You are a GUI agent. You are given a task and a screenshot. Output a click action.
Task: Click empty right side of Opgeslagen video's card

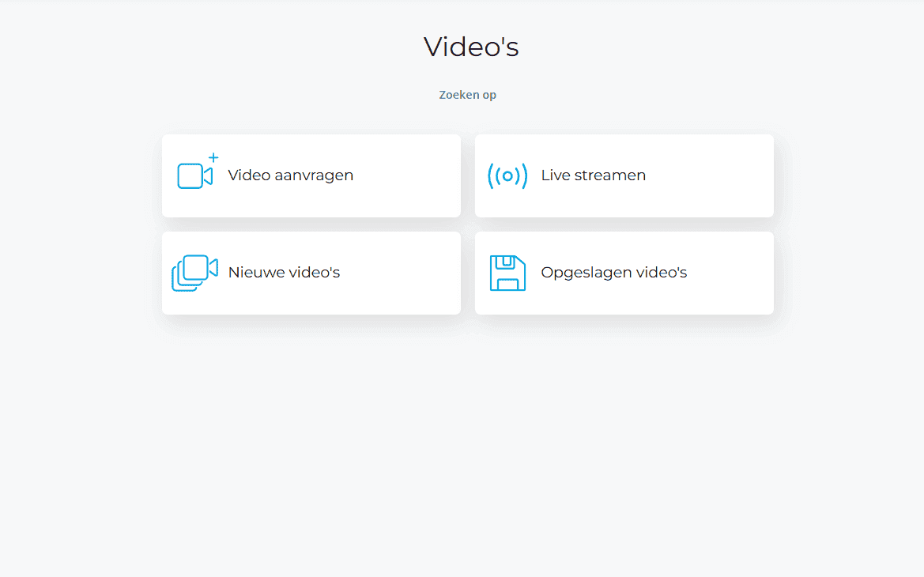click(735, 273)
